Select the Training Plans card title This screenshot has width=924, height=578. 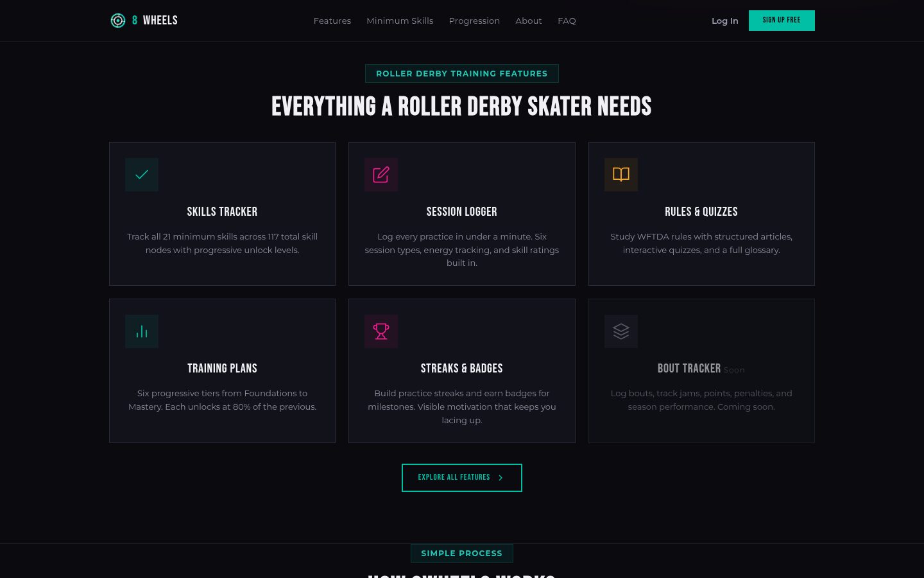[222, 369]
